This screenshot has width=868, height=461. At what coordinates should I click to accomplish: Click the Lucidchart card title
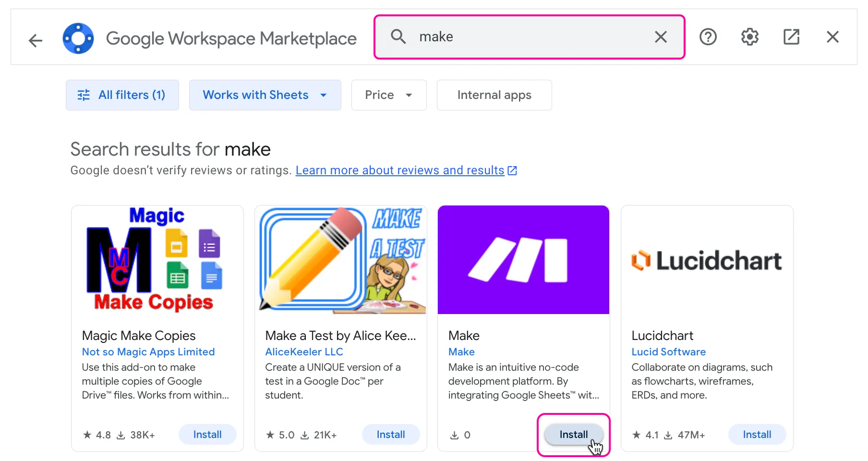click(x=663, y=336)
